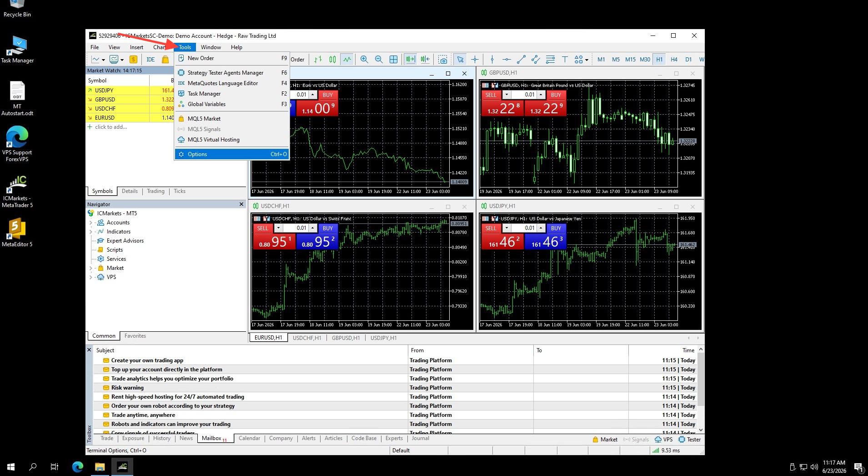
Task: Click the Tester button in status area
Action: point(690,440)
